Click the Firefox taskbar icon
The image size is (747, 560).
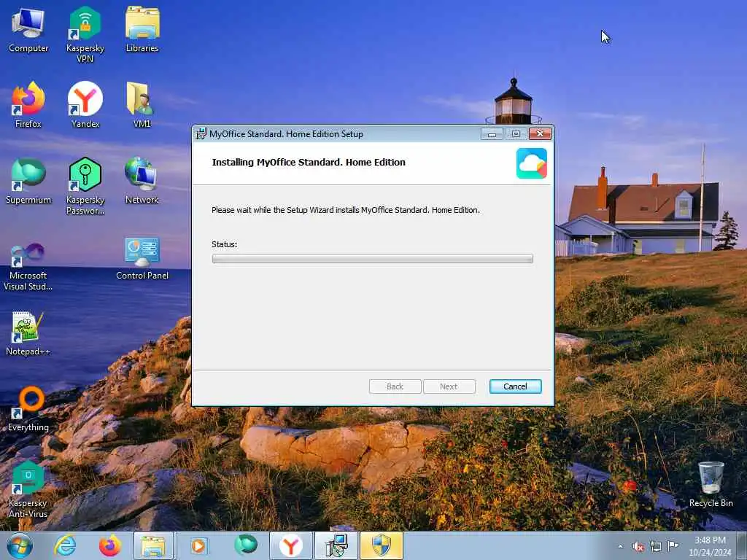pos(109,545)
